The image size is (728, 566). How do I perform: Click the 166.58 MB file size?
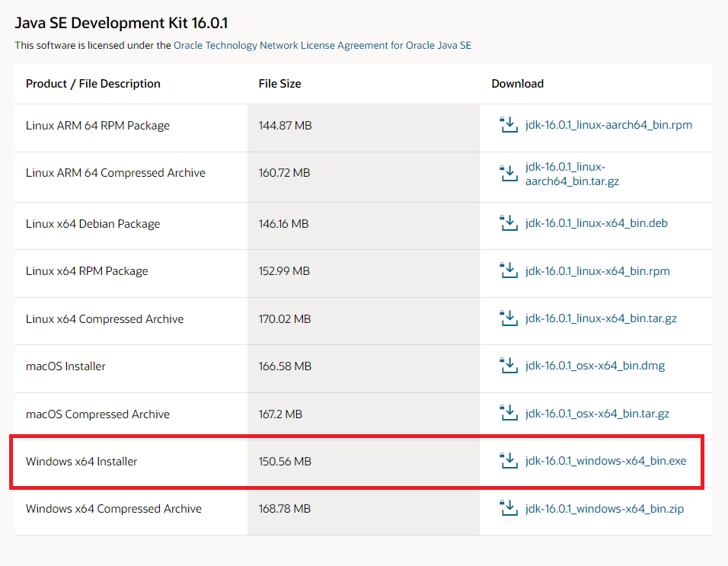pyautogui.click(x=285, y=366)
